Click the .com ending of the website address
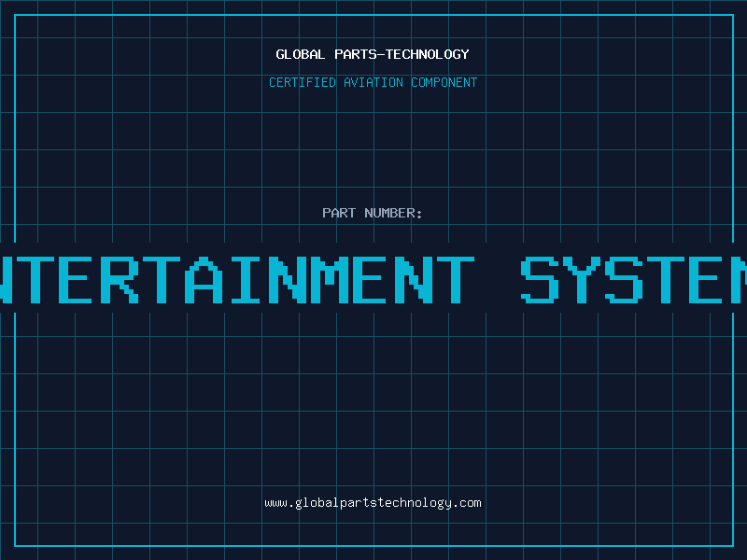 point(467,502)
